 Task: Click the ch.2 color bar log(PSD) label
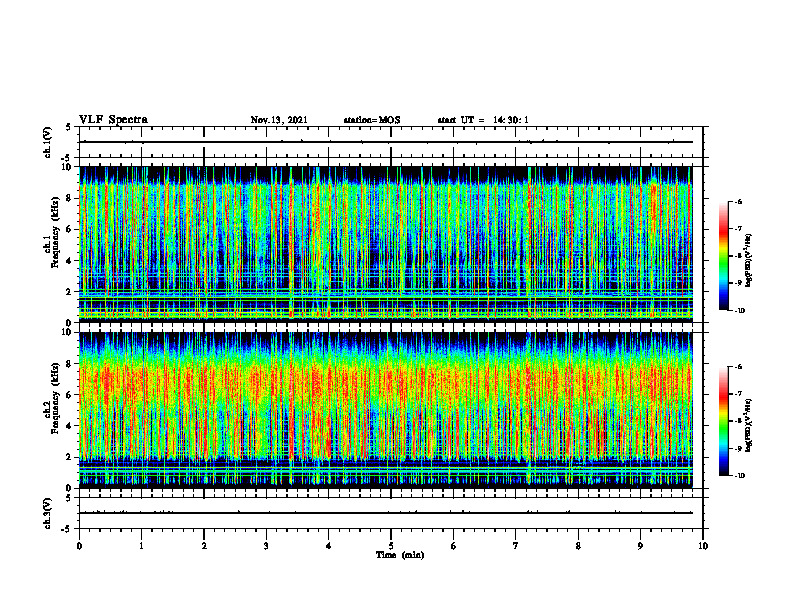pyautogui.click(x=749, y=425)
